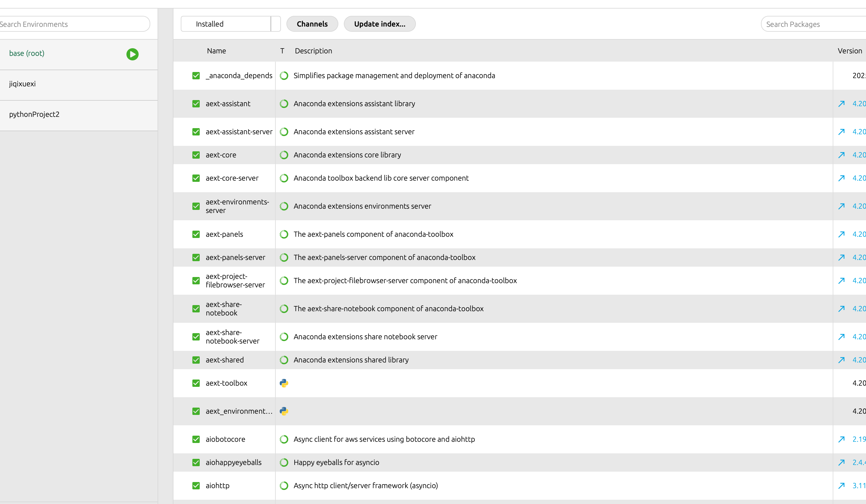
Task: Click the conda type icon for aiobotocore
Action: pos(284,439)
